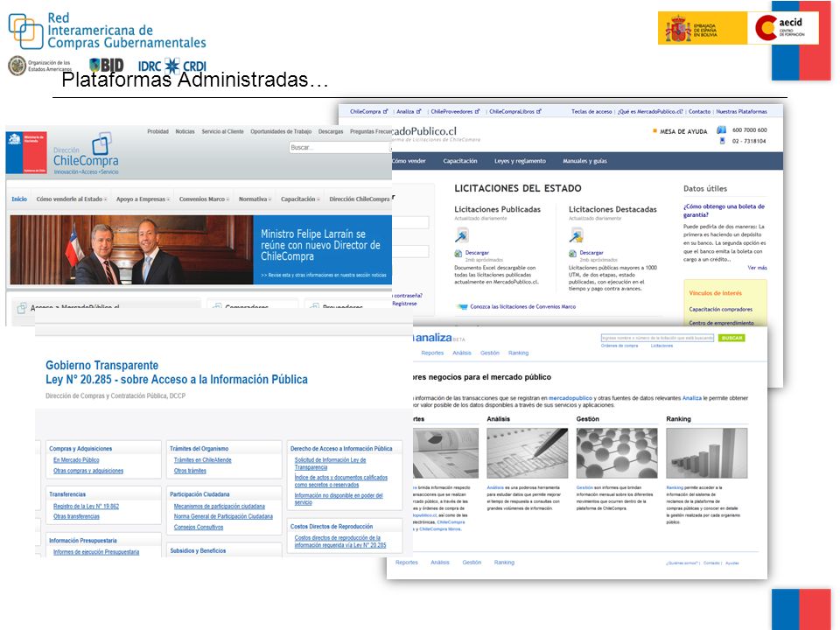Click the Gobierno de Chile flag logo

pyautogui.click(x=27, y=152)
